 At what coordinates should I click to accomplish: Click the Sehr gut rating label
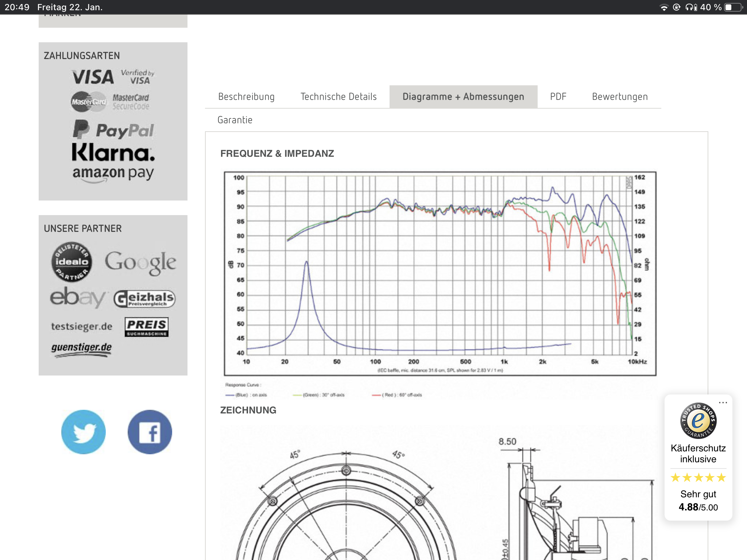click(698, 494)
